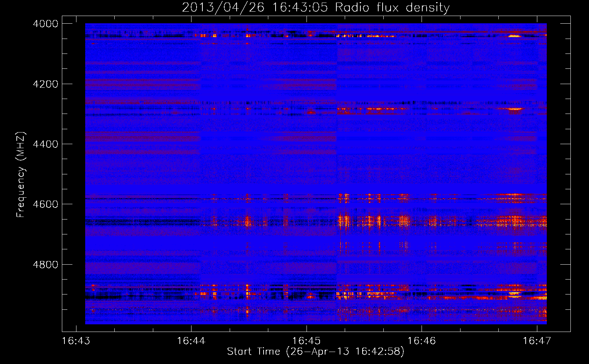
Task: Click the 4000 frequency tick label
Action: [x=46, y=24]
